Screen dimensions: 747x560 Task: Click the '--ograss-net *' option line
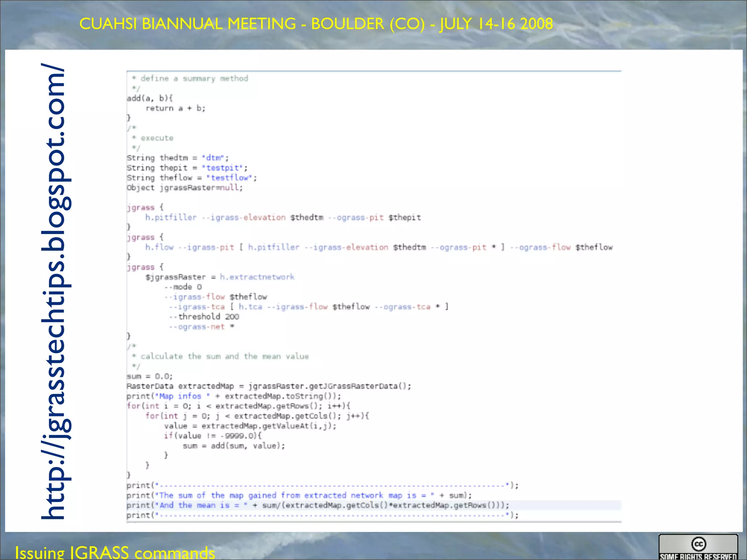[201, 327]
